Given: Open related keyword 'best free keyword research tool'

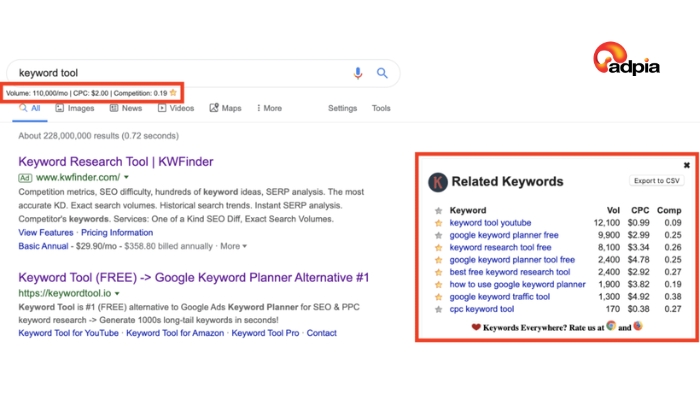Looking at the screenshot, I should (510, 272).
